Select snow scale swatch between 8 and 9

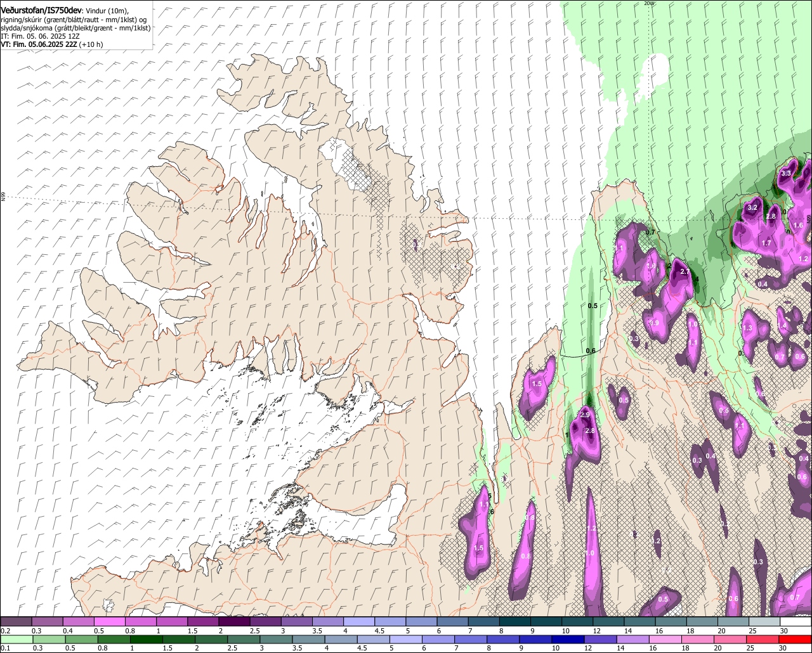tap(516, 621)
